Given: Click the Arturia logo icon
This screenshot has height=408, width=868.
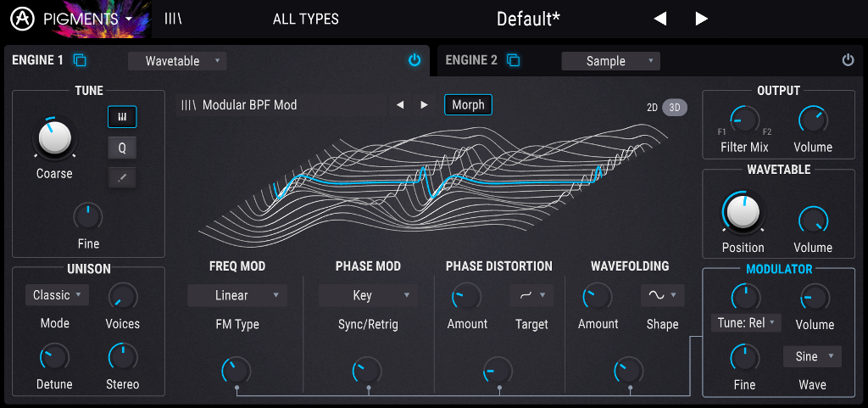Looking at the screenshot, I should [x=21, y=20].
